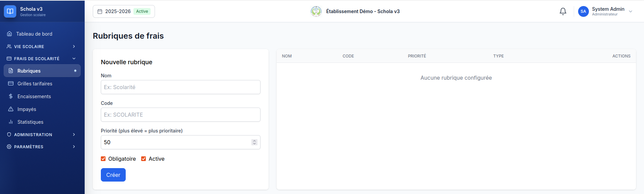
Task: Select the Rubriques sidebar item
Action: point(42,71)
